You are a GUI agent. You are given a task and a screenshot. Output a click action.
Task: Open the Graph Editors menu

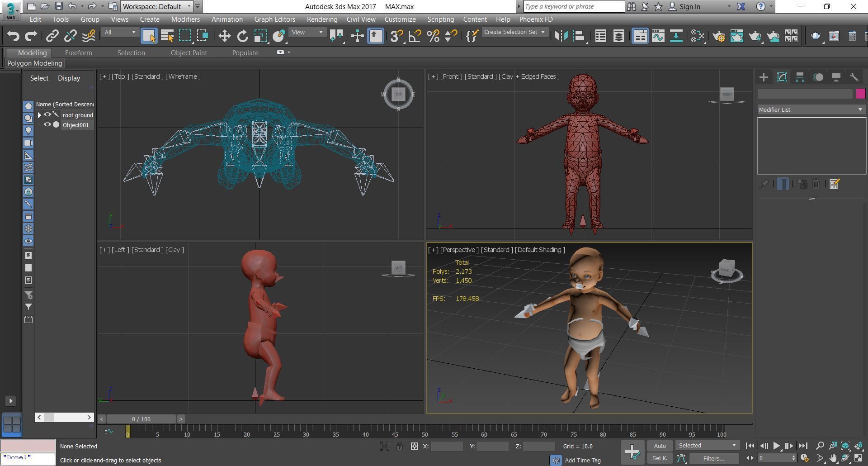pyautogui.click(x=274, y=19)
